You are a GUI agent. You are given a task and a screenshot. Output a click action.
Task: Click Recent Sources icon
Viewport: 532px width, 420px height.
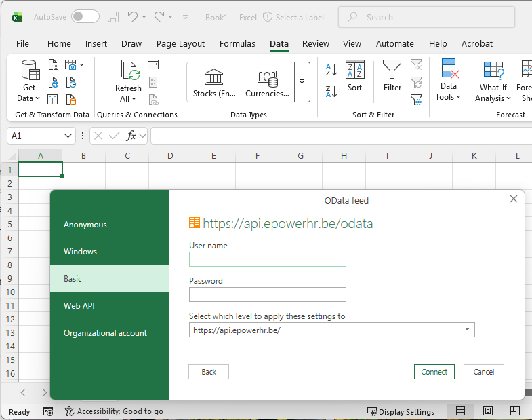[71, 82]
